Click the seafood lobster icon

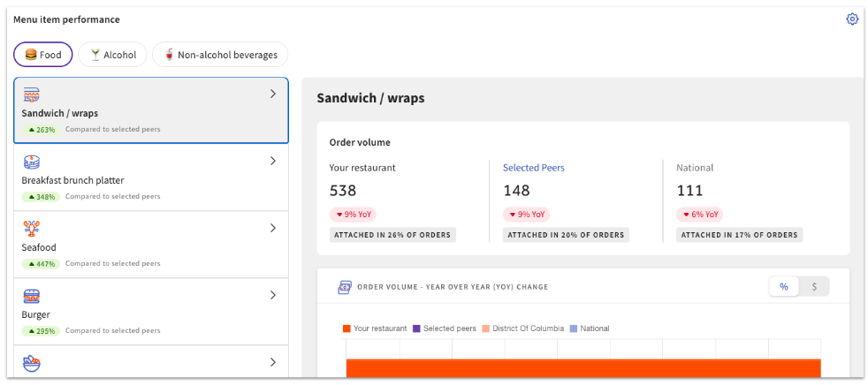tap(31, 229)
